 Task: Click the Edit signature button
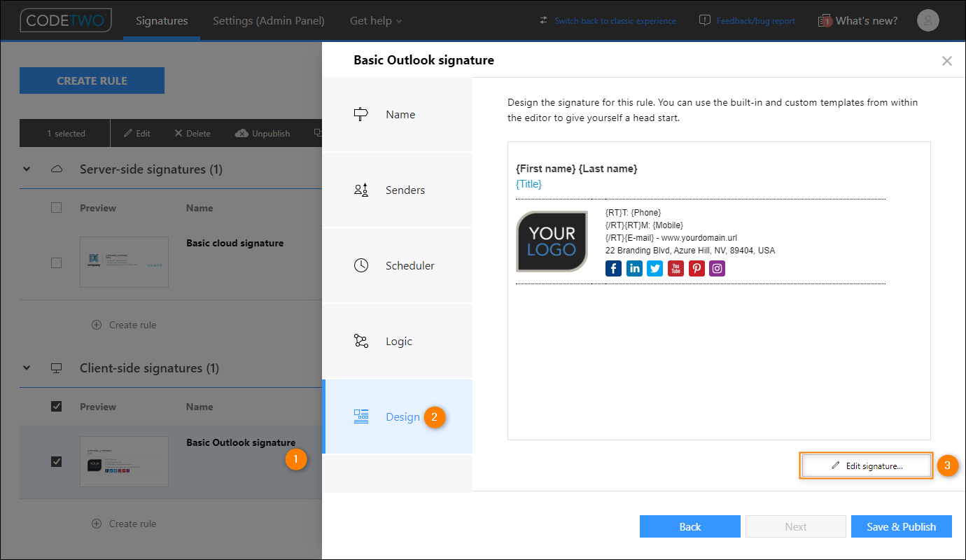pos(867,465)
